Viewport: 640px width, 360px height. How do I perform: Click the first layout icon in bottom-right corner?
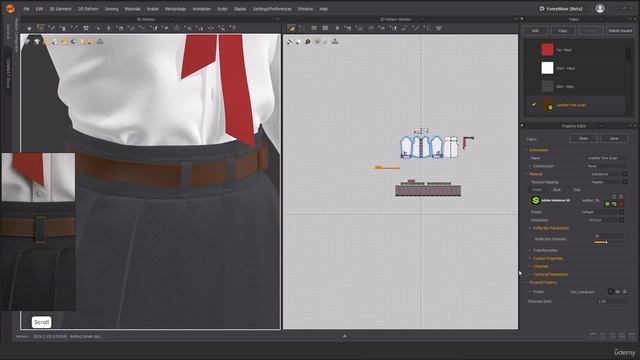pos(593,336)
